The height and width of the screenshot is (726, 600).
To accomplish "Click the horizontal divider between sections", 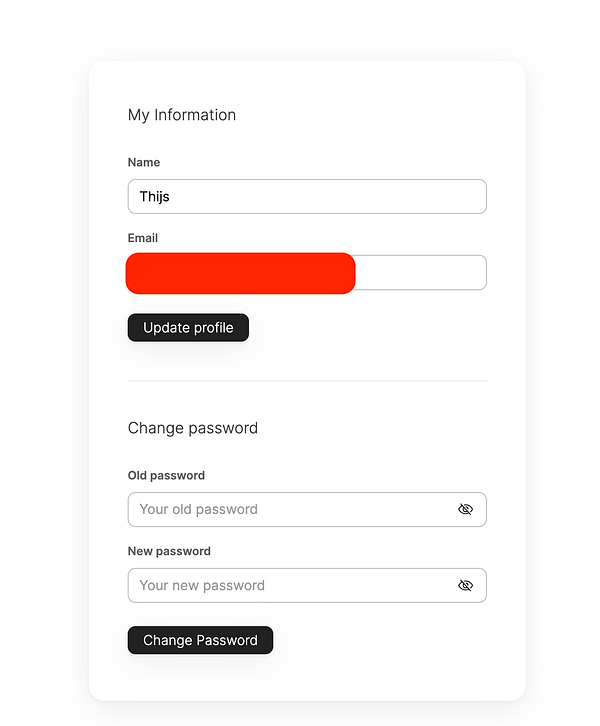I will click(x=307, y=381).
